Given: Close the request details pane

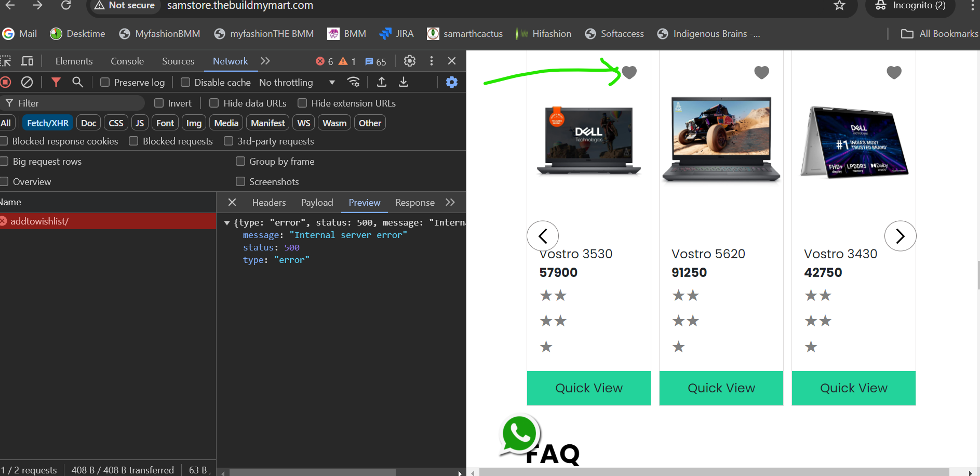Looking at the screenshot, I should coord(232,202).
